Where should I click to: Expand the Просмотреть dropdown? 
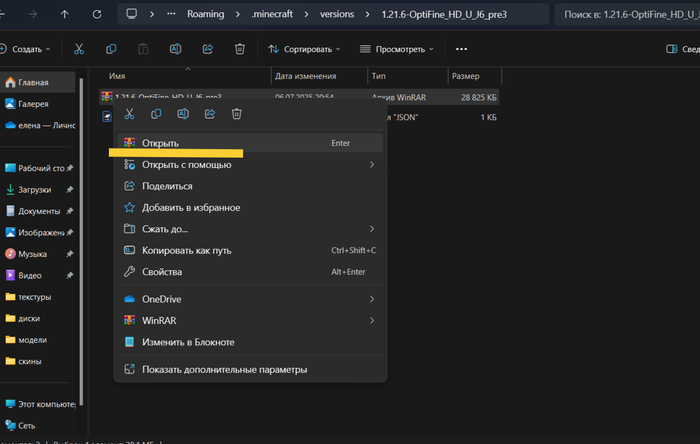tap(397, 49)
